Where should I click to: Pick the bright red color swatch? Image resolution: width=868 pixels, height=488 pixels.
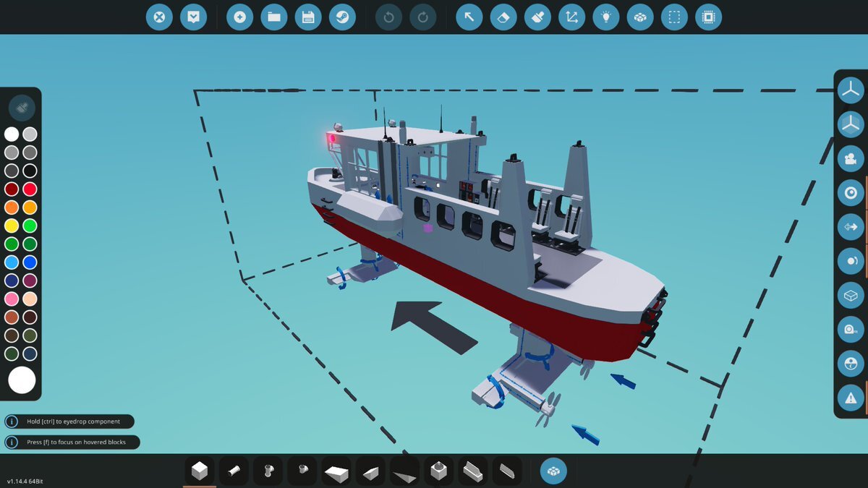[x=30, y=189]
